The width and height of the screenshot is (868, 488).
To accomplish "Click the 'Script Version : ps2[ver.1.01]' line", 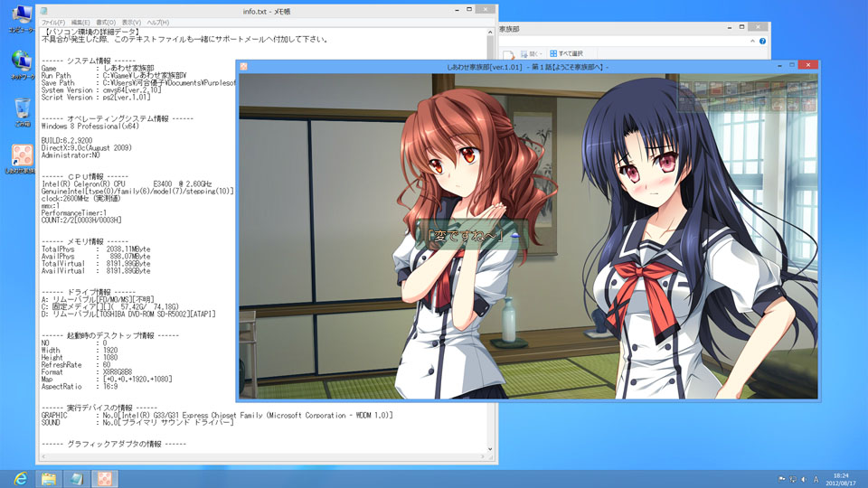I will 97,97.
